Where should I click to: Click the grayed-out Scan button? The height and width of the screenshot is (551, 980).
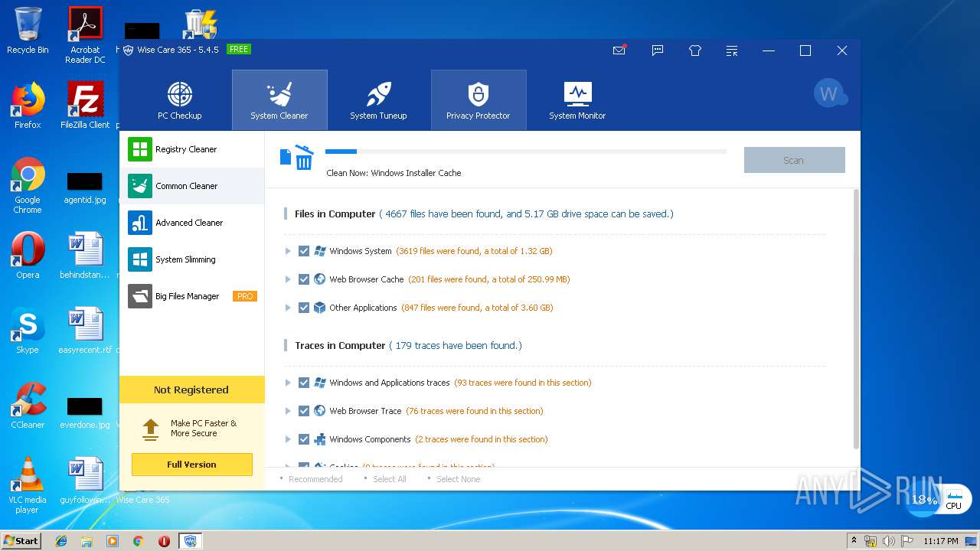[794, 160]
